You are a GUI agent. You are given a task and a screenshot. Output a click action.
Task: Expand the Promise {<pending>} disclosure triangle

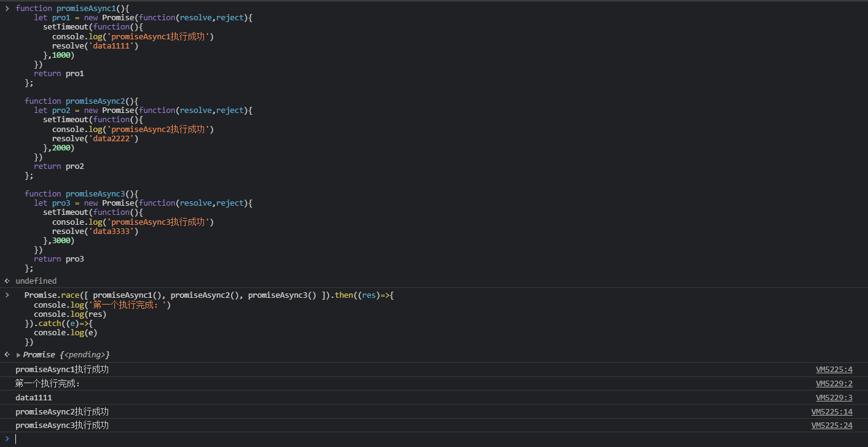(x=18, y=355)
